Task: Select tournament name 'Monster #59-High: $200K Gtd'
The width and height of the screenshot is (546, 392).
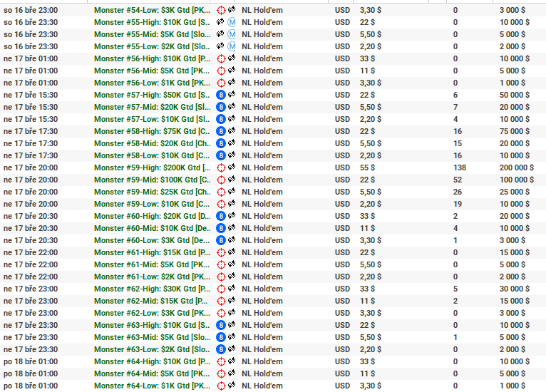Action: tap(152, 167)
